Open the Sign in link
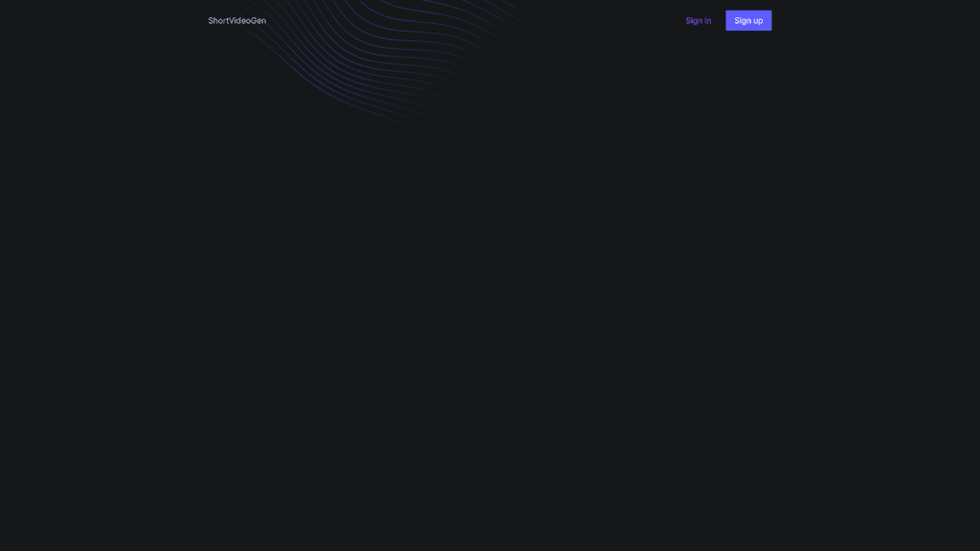 pos(698,21)
